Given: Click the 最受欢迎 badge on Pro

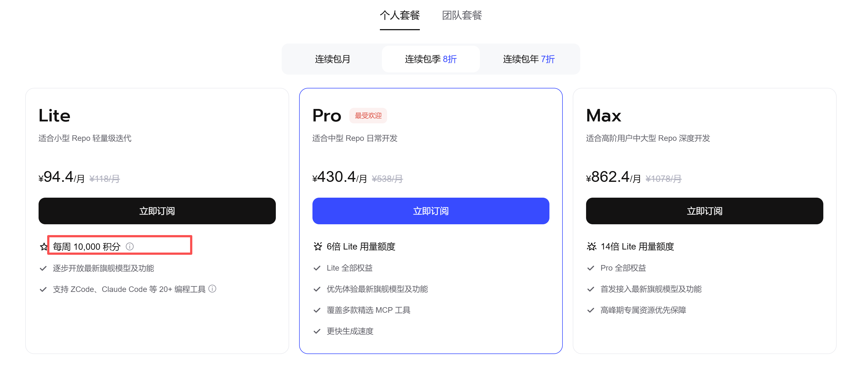Looking at the screenshot, I should tap(368, 116).
